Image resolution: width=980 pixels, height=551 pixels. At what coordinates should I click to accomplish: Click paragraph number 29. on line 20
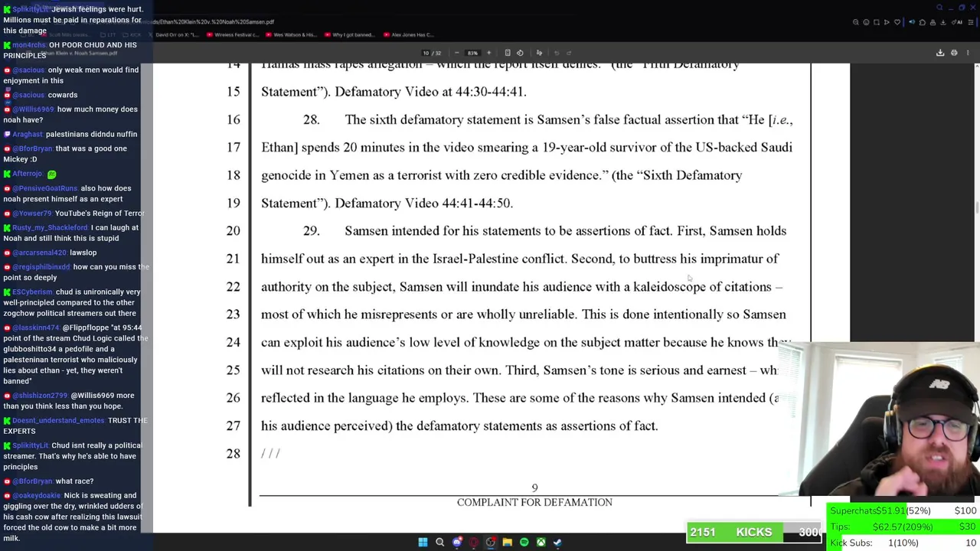pos(311,231)
